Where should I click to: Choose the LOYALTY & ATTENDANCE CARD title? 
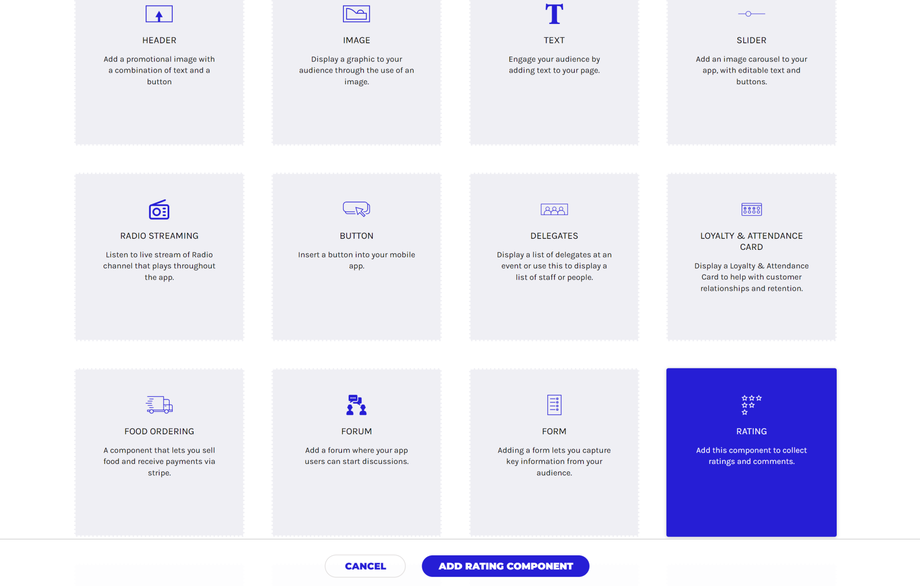click(x=751, y=241)
